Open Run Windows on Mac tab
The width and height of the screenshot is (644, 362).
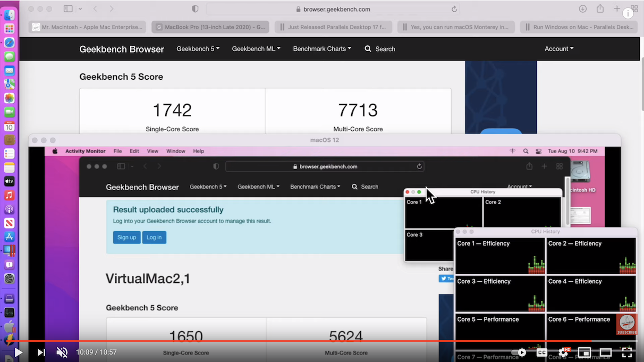click(x=578, y=27)
